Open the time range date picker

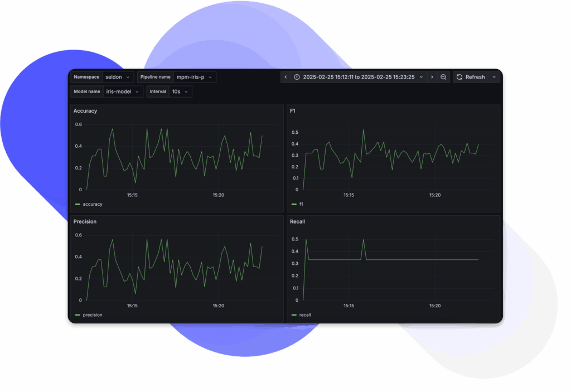click(359, 77)
